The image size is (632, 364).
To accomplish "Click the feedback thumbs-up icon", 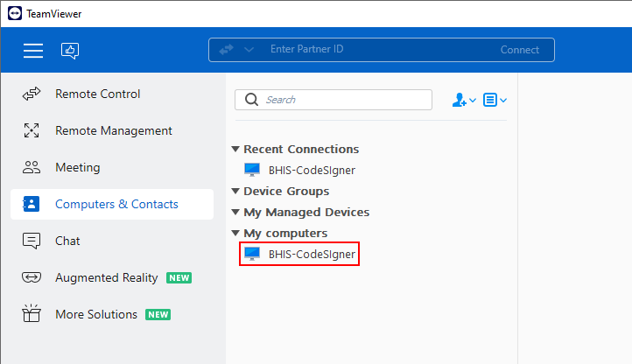I will 70,51.
